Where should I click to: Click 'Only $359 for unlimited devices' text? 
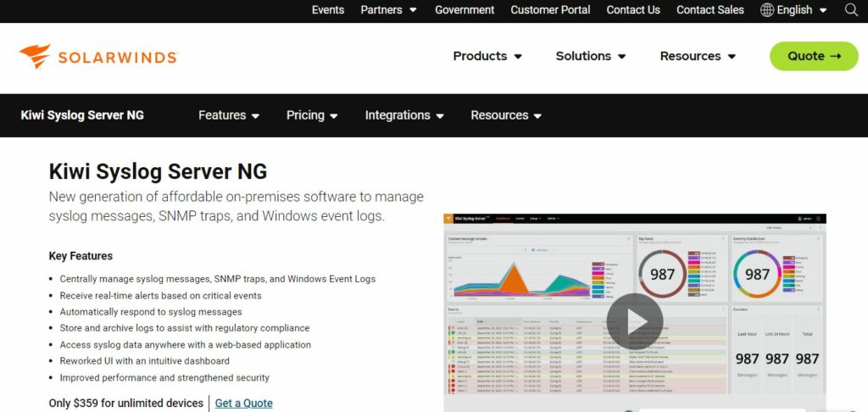(126, 404)
